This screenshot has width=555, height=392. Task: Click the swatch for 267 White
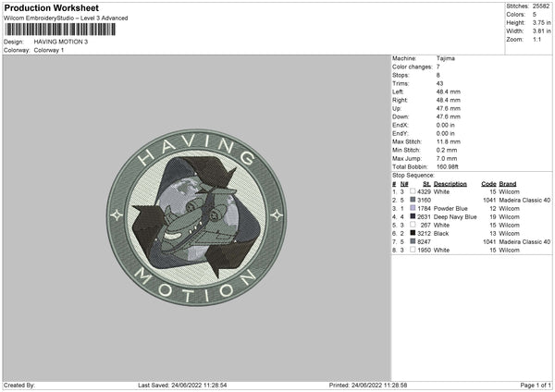pyautogui.click(x=413, y=225)
